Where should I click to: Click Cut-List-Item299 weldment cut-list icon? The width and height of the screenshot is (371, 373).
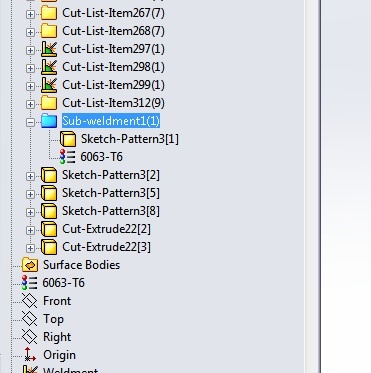(x=49, y=85)
